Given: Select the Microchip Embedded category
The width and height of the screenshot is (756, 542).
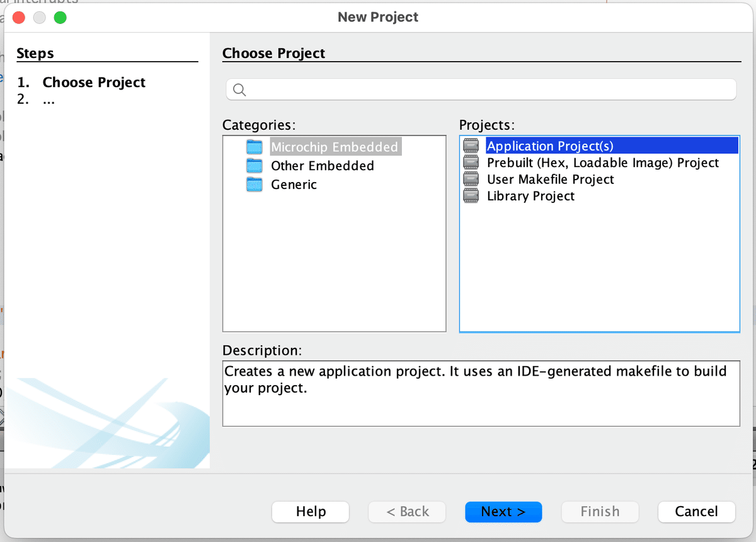Looking at the screenshot, I should [334, 147].
